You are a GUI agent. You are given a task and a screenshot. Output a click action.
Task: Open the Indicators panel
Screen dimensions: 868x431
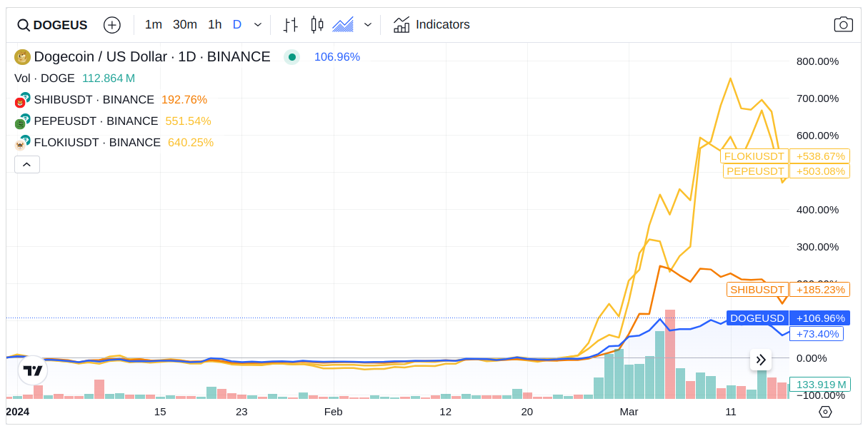[x=431, y=25]
